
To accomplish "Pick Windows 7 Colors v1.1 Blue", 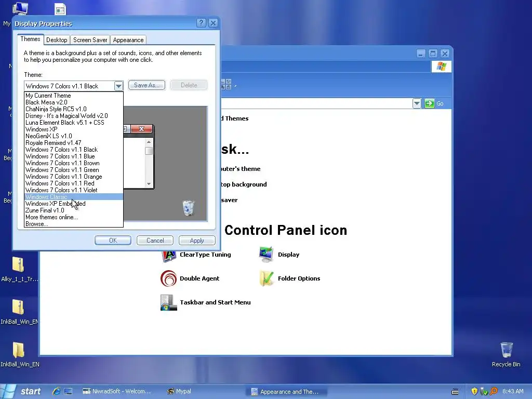I will click(74, 156).
